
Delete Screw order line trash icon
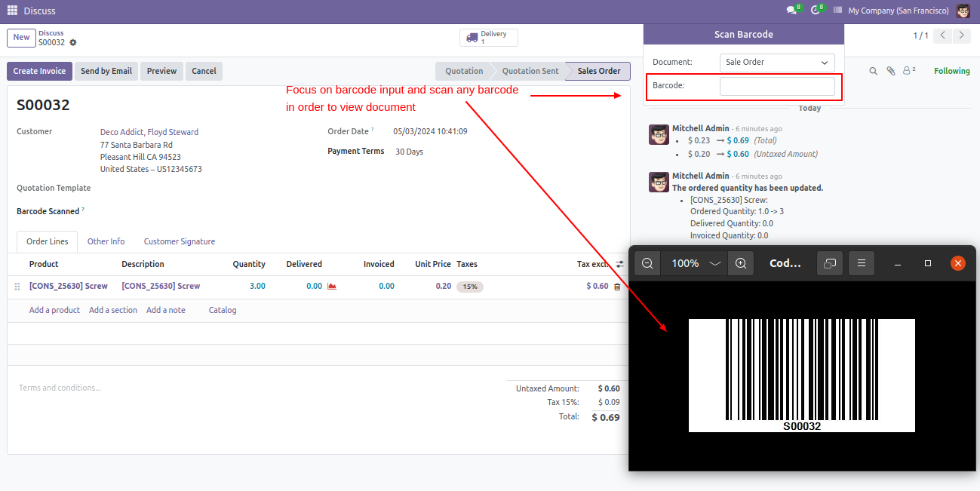(617, 287)
